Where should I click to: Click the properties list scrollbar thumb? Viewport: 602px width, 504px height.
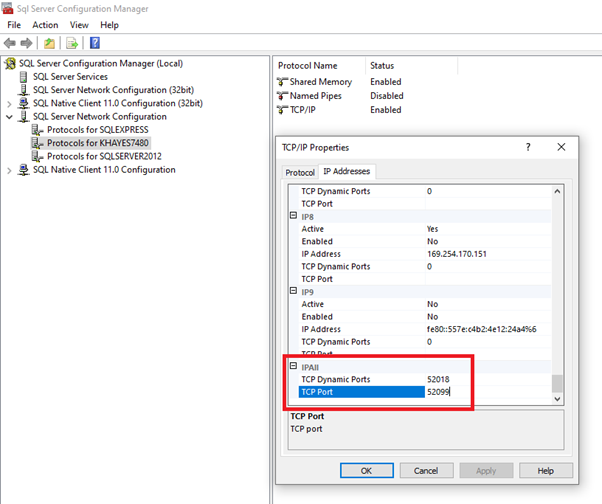557,383
